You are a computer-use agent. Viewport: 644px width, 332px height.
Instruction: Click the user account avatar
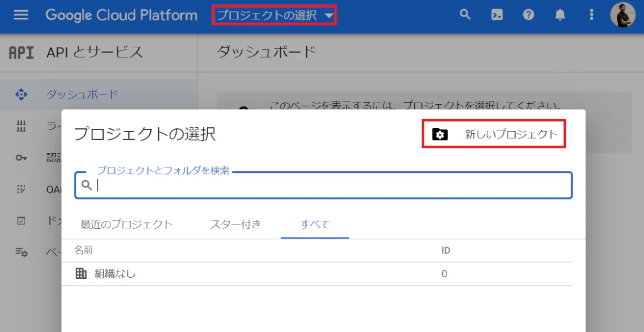[x=623, y=15]
